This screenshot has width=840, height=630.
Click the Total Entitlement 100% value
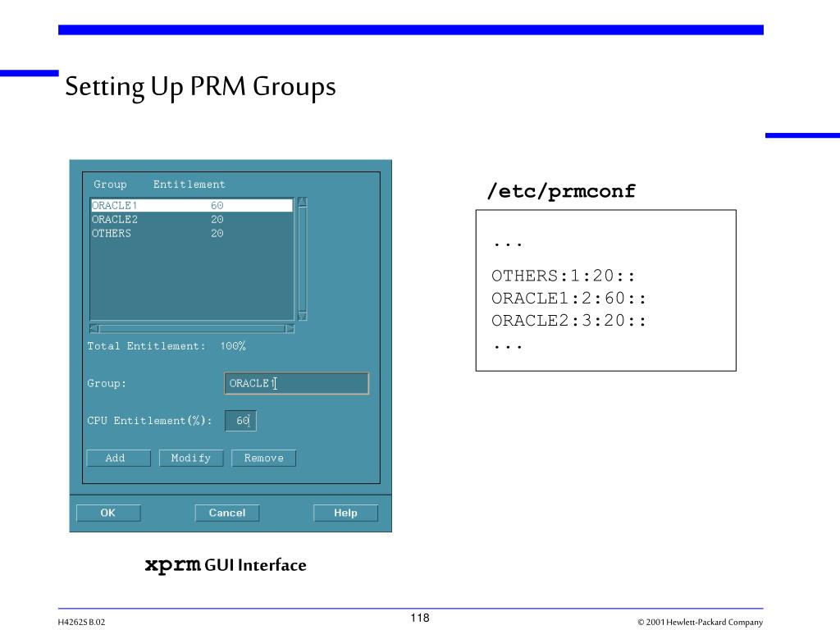[x=232, y=346]
